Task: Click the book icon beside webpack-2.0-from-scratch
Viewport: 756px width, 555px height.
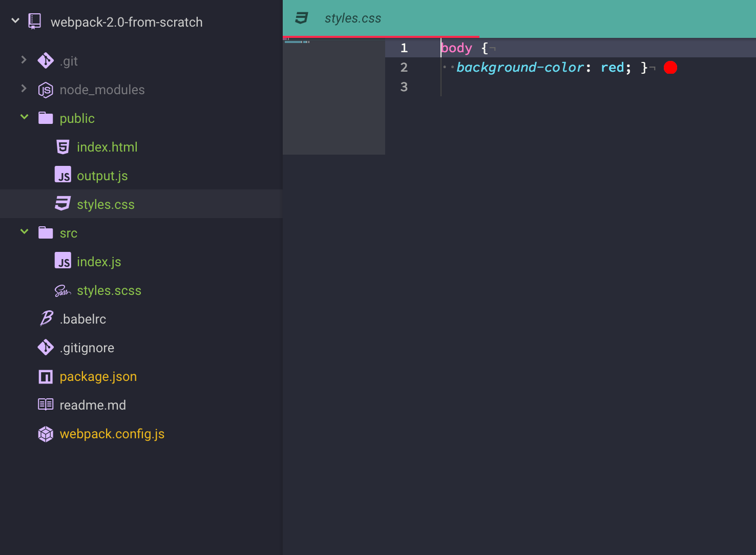Action: click(x=34, y=20)
